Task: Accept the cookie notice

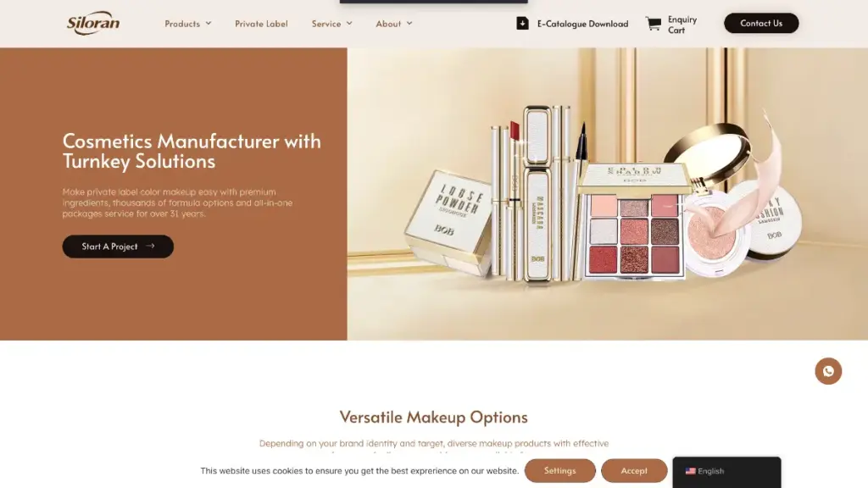Action: click(x=634, y=471)
